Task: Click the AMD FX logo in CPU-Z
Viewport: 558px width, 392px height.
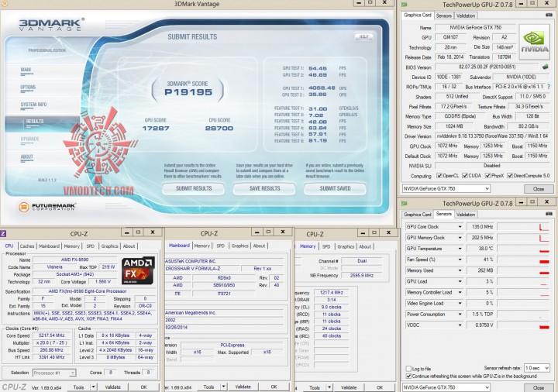Action: point(138,270)
